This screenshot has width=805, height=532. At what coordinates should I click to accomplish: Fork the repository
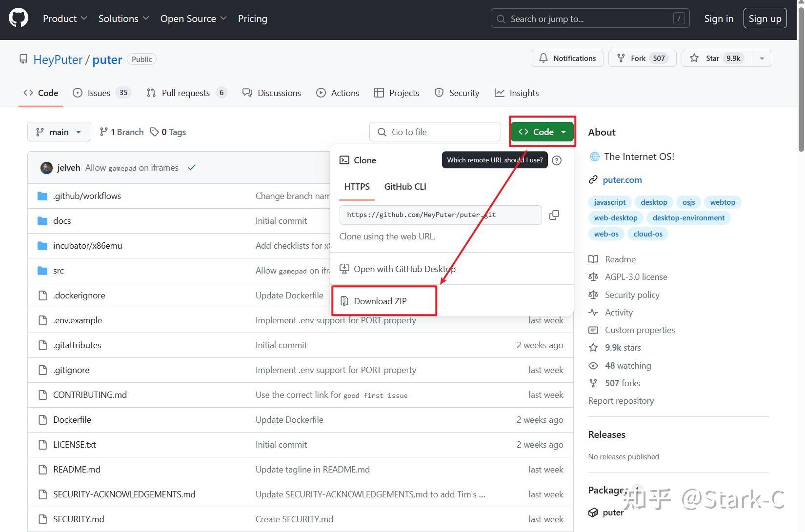tap(642, 59)
